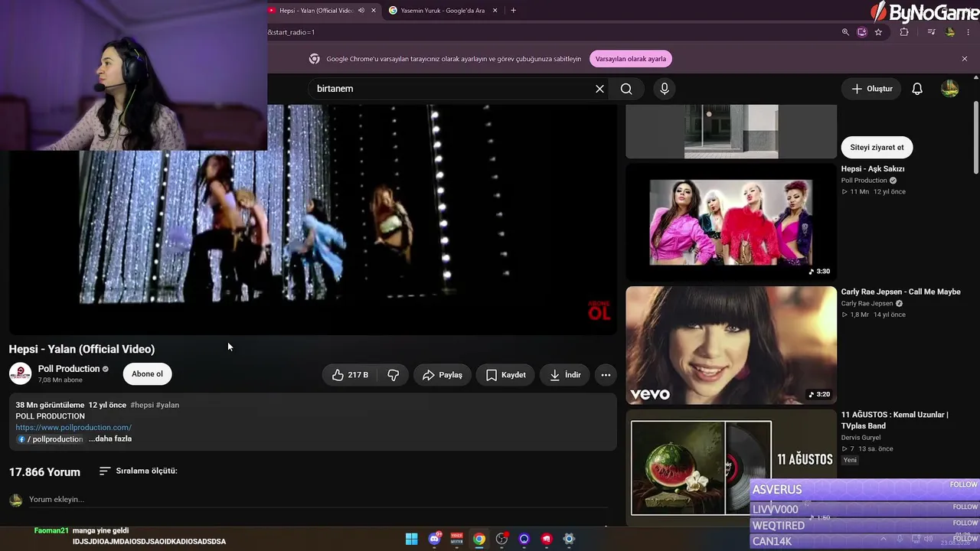Image resolution: width=980 pixels, height=551 pixels.
Task: Click the 'ABONE OL' watermark on video
Action: (x=599, y=309)
